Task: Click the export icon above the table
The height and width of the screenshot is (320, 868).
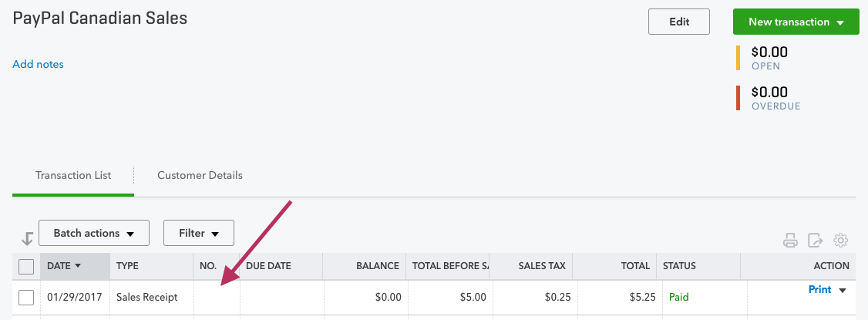Action: [x=816, y=241]
